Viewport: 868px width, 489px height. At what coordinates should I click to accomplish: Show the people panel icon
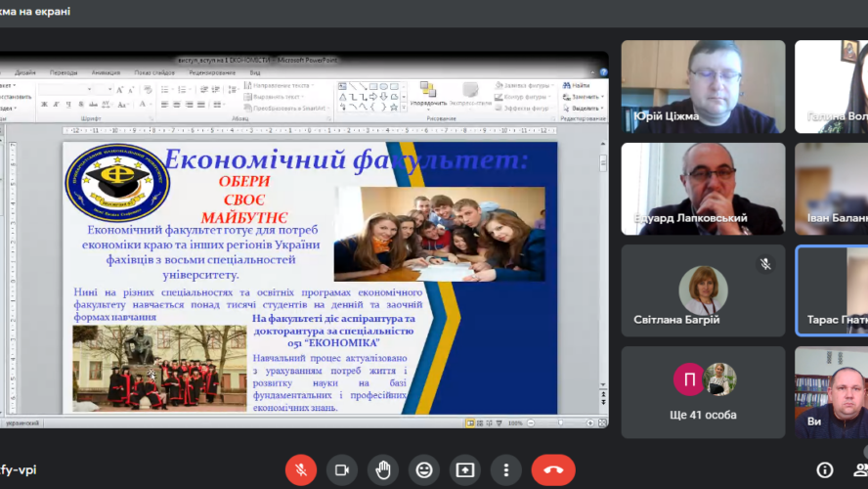(x=860, y=469)
